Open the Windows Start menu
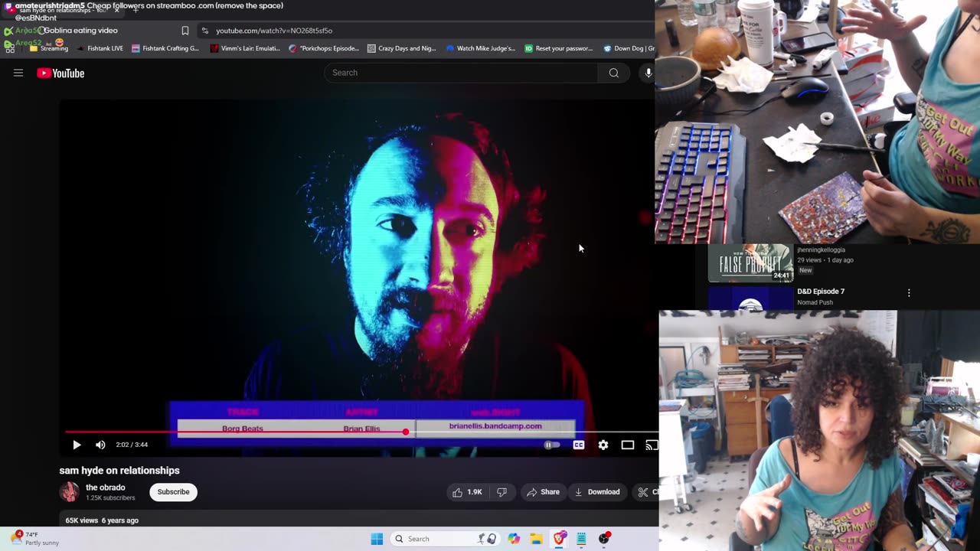 pyautogui.click(x=377, y=539)
